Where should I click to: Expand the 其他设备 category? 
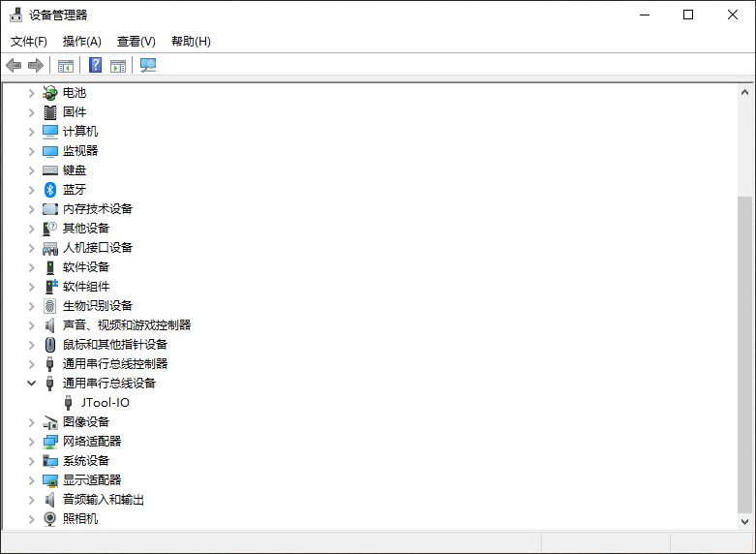pos(31,229)
